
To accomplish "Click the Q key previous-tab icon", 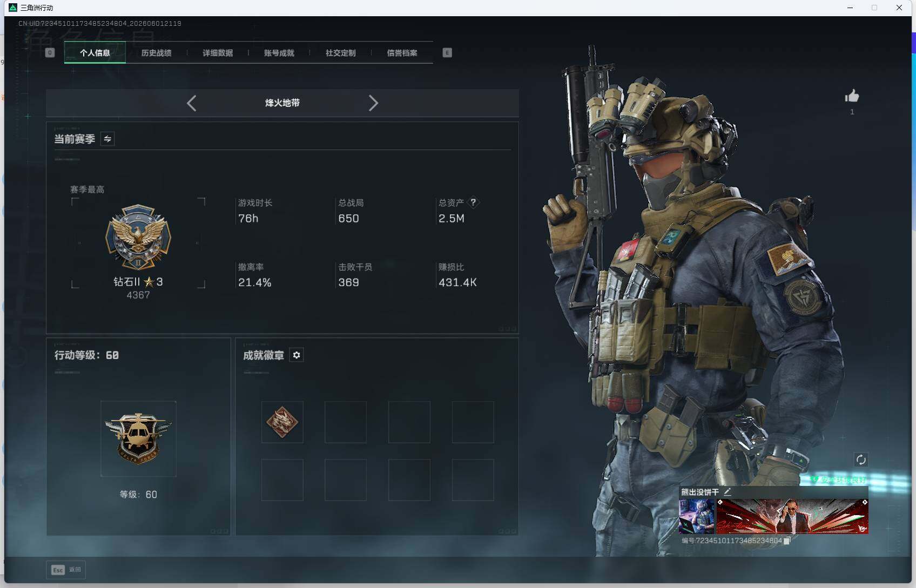I will (50, 52).
